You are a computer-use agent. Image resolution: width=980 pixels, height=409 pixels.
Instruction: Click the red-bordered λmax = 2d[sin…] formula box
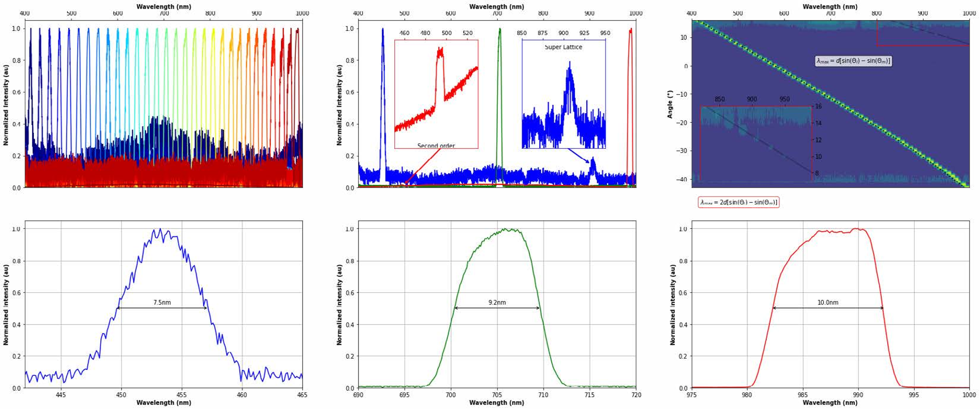point(738,202)
